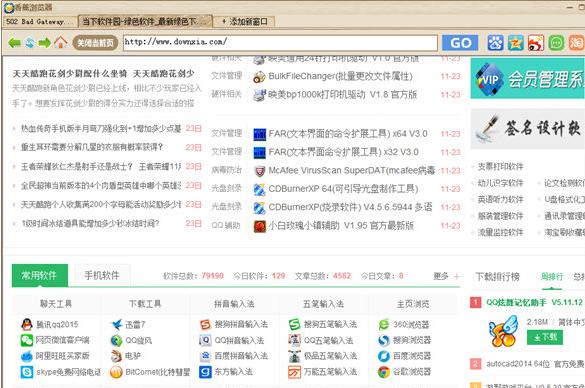The width and height of the screenshot is (585, 388).
Task: Click the 搜狗五笔输入法 icon
Action: pos(294,325)
